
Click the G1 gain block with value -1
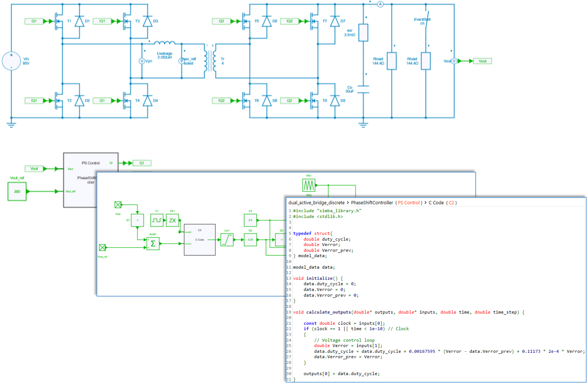point(137,220)
